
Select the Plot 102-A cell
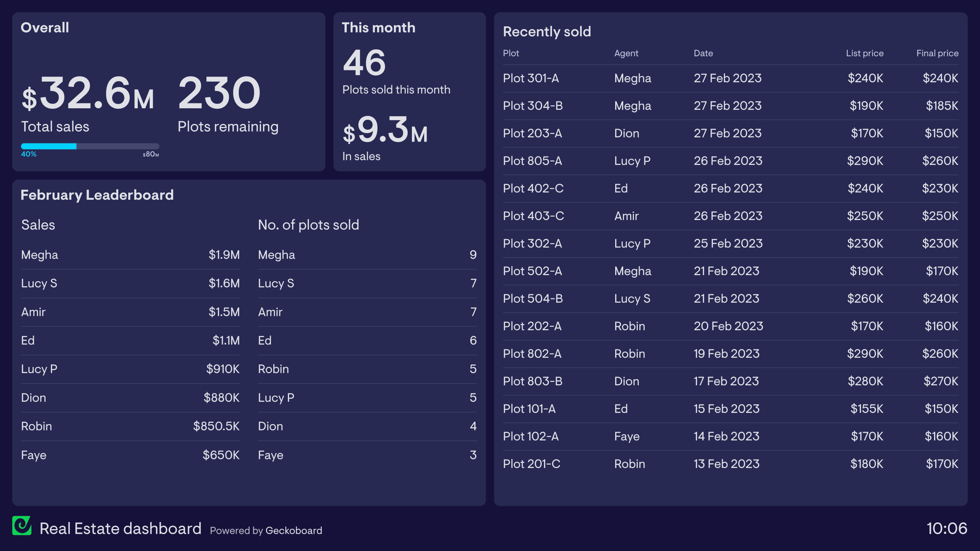(531, 437)
